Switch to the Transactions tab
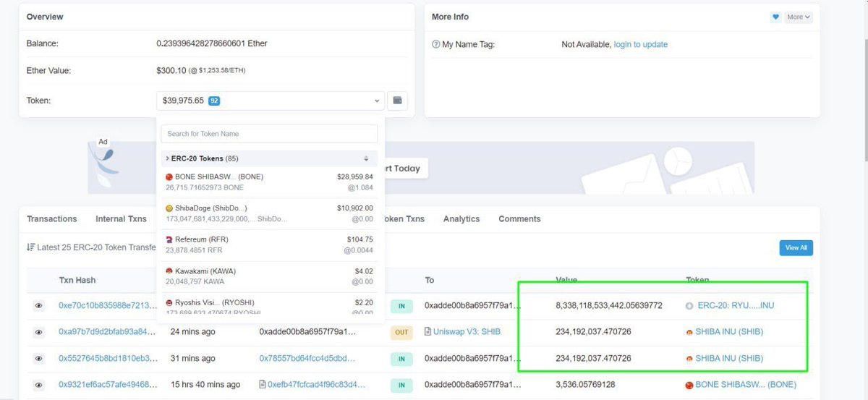Image resolution: width=868 pixels, height=400 pixels. [x=52, y=219]
